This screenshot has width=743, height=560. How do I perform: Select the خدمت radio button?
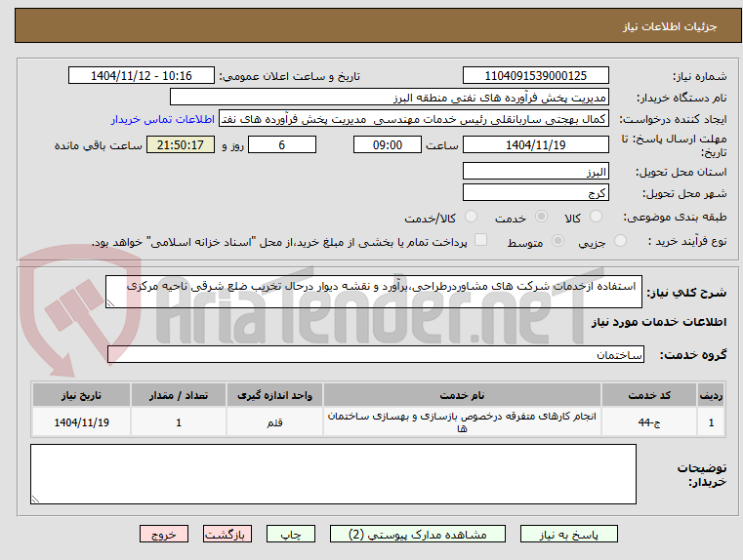pos(541,217)
